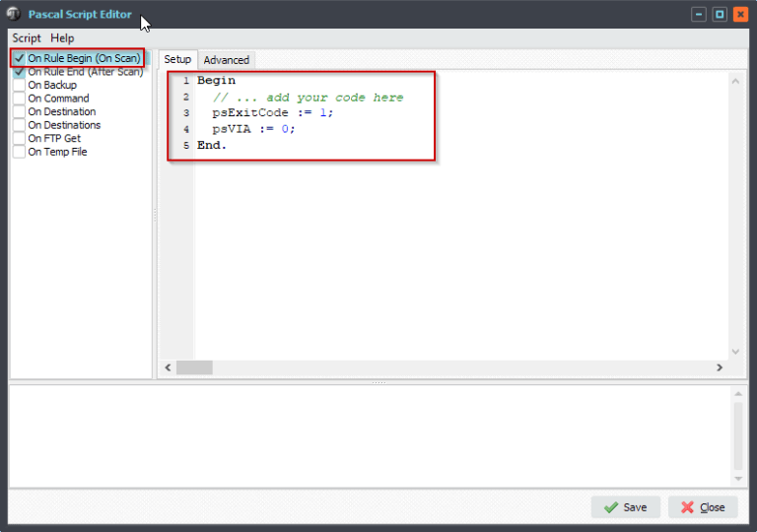Screen dimensions: 757x532
Task: Uncheck On Rule Begin (On Scan)
Action: [x=20, y=58]
